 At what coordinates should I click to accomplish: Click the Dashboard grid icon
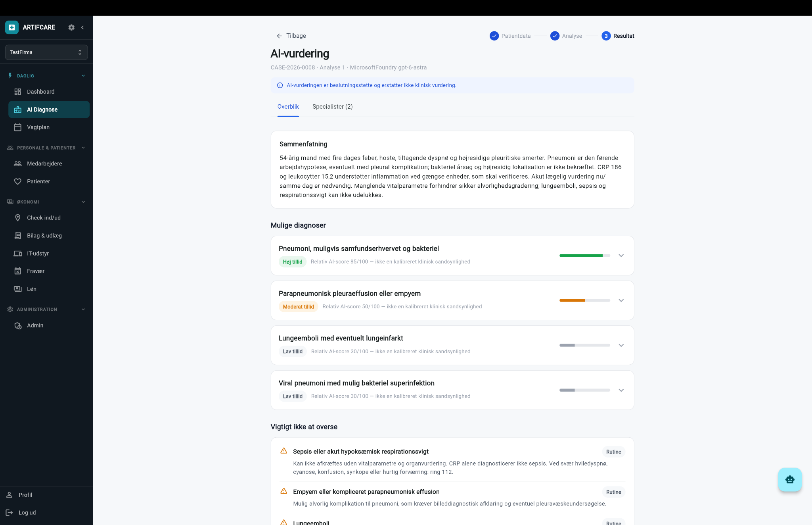click(x=18, y=92)
